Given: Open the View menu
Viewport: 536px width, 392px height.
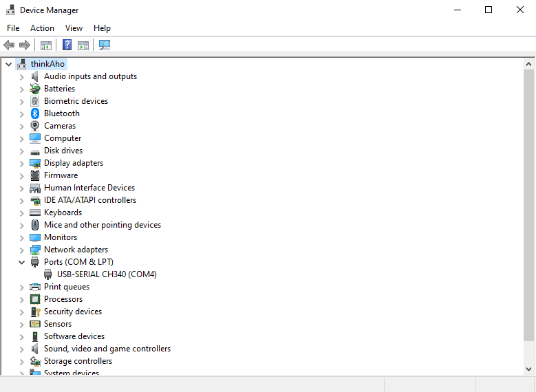Looking at the screenshot, I should click(x=74, y=28).
